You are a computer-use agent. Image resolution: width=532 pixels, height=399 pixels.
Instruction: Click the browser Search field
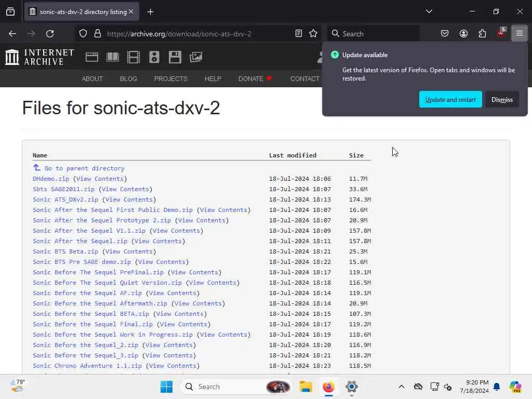[373, 34]
